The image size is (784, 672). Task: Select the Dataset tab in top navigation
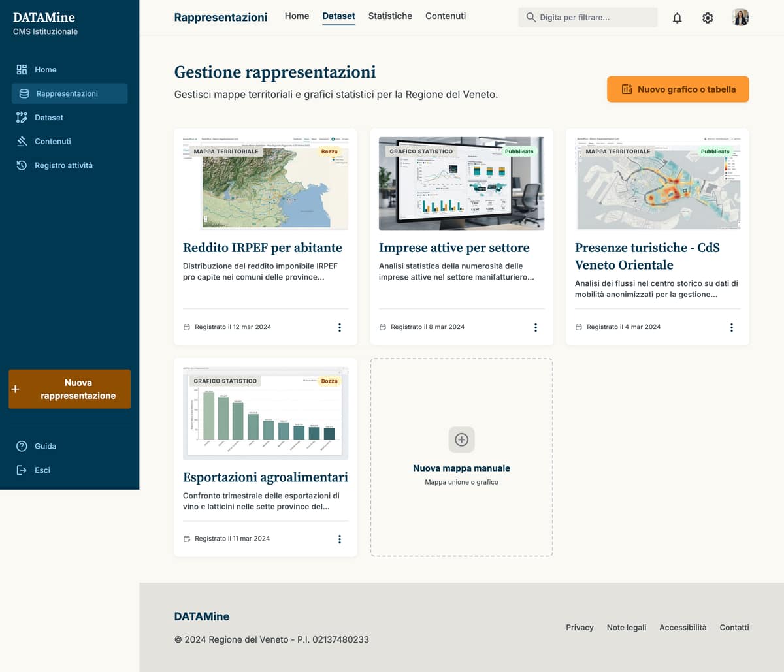(x=338, y=16)
